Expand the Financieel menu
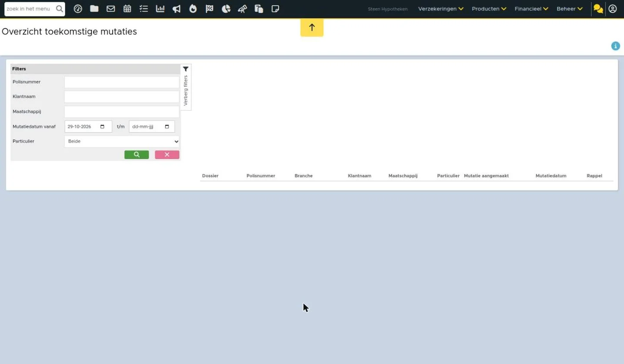This screenshot has width=624, height=364. [x=531, y=9]
